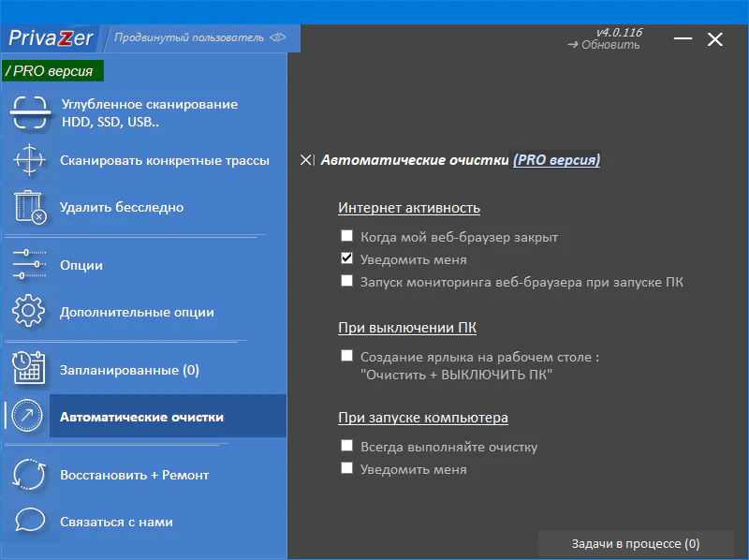
Task: Uncheck 'Уведомить меня' under Интернет активность
Action: [x=347, y=258]
